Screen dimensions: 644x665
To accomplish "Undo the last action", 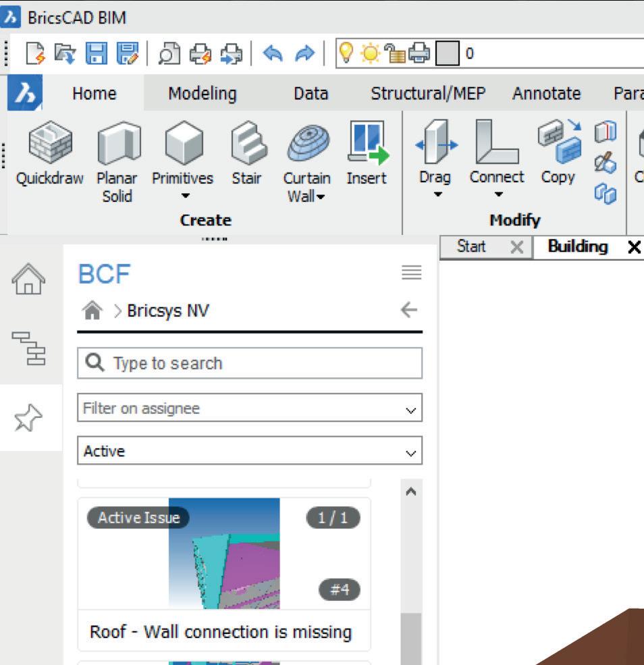I will point(273,54).
